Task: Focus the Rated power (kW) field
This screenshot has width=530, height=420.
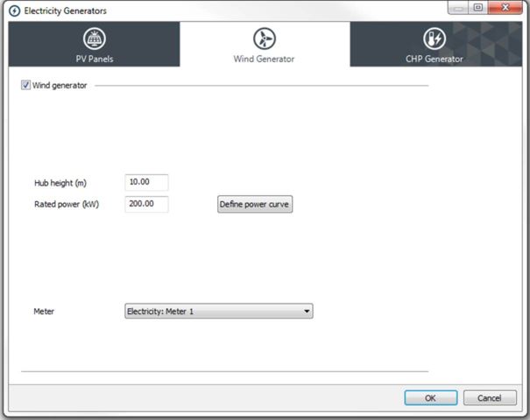Action: (146, 204)
